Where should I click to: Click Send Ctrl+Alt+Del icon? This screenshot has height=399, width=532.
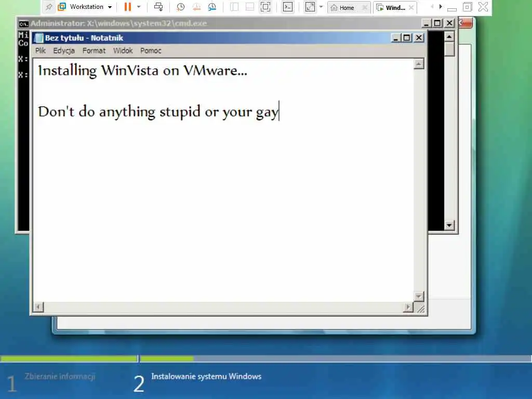click(x=158, y=7)
